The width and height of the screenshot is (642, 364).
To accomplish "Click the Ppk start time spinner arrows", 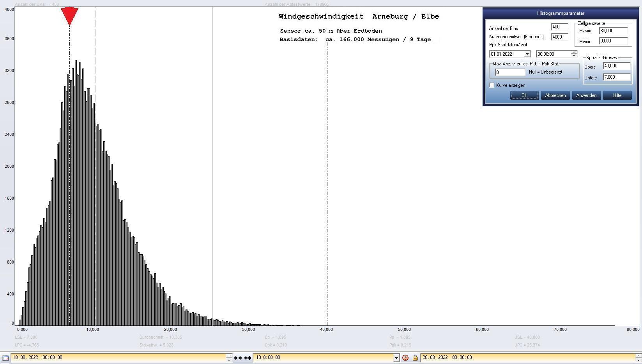I will pos(574,54).
